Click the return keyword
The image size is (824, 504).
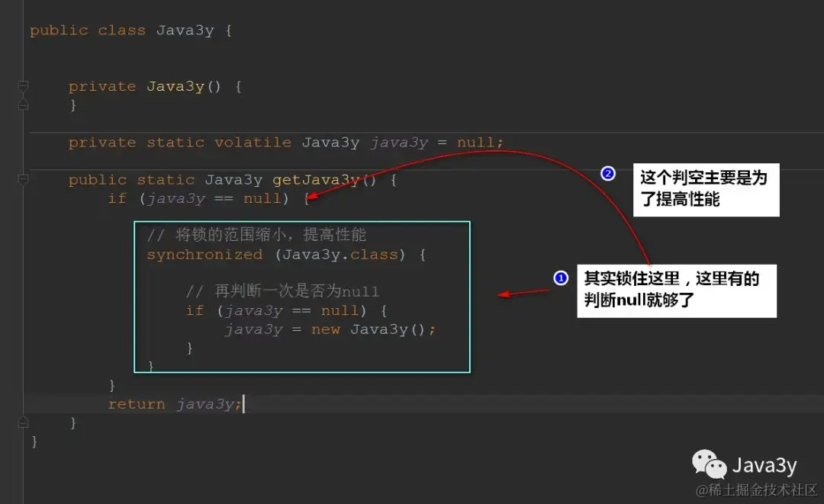[x=136, y=404]
